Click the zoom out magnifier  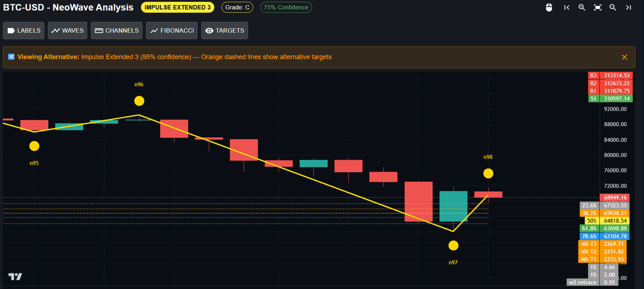pyautogui.click(x=613, y=8)
